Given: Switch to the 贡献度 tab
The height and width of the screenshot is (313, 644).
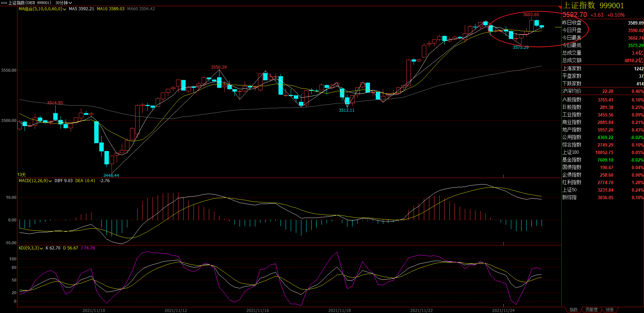Looking at the screenshot, I should tap(591, 310).
